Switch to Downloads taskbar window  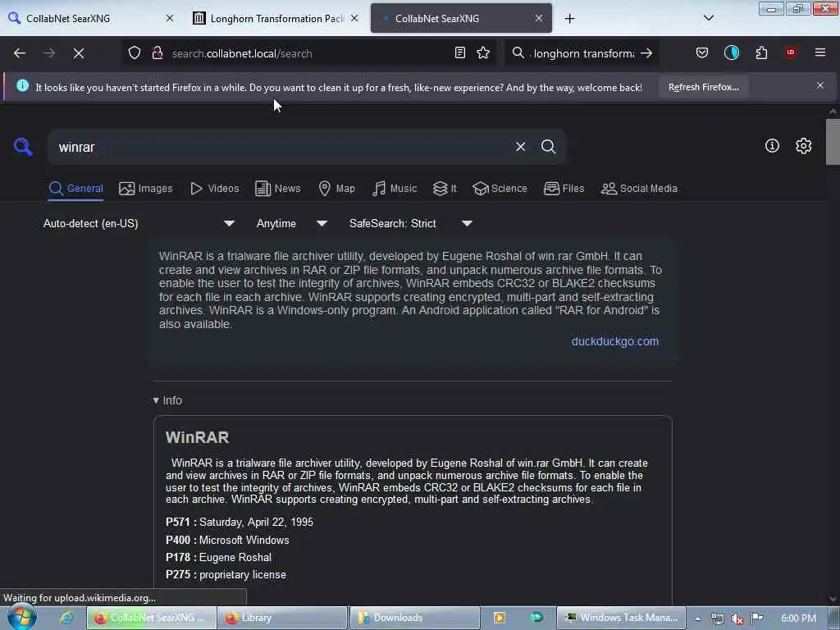414,618
